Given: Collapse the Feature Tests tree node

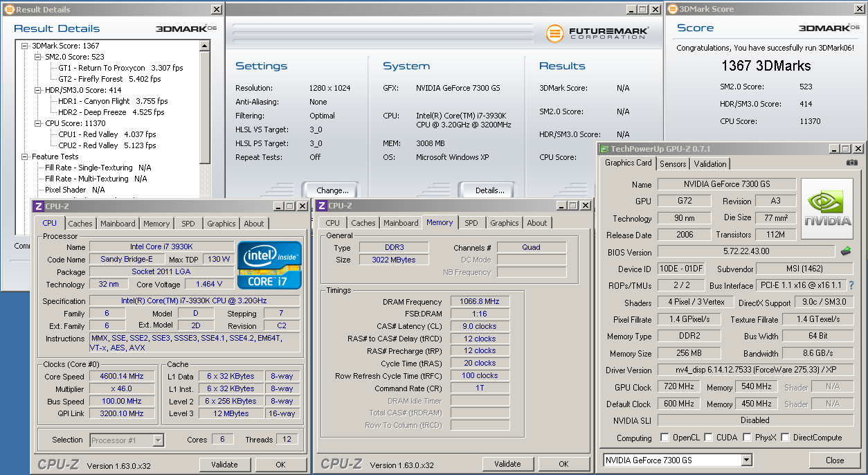Looking at the screenshot, I should coord(25,156).
